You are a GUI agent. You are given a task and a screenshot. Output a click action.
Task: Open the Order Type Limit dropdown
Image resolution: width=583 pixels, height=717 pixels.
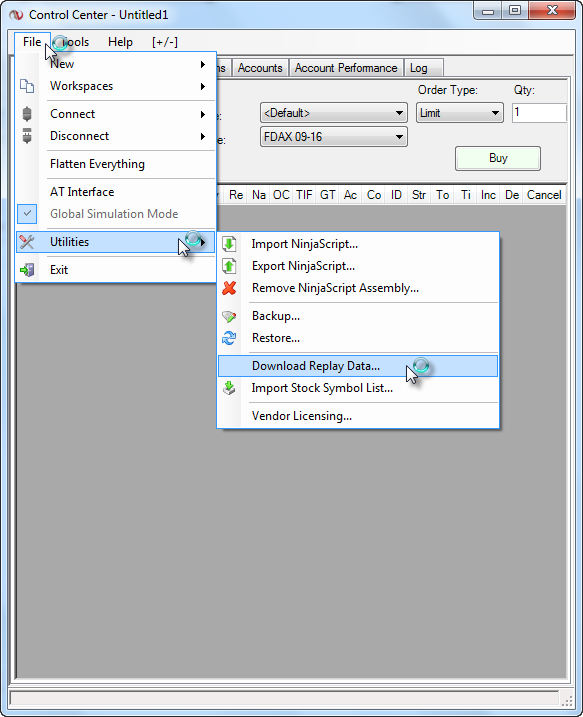[460, 112]
